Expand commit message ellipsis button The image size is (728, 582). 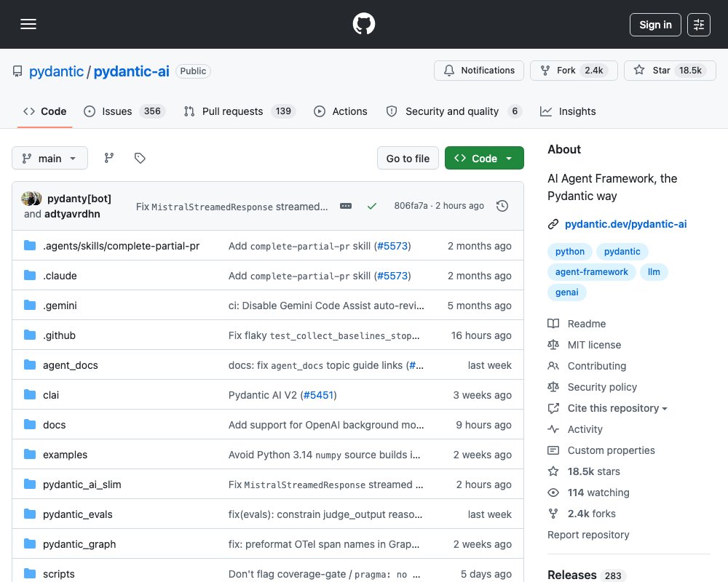pyautogui.click(x=346, y=206)
